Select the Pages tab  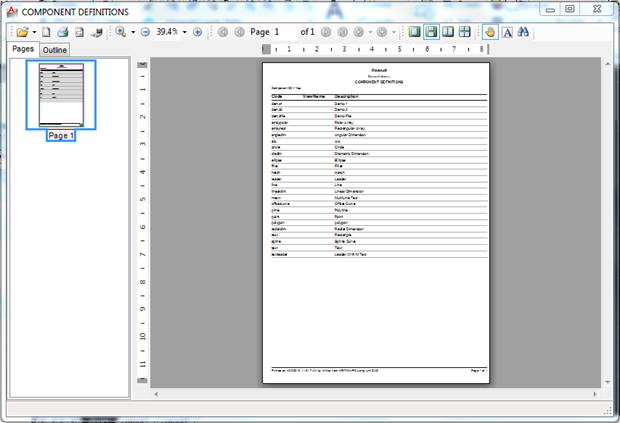(x=23, y=49)
